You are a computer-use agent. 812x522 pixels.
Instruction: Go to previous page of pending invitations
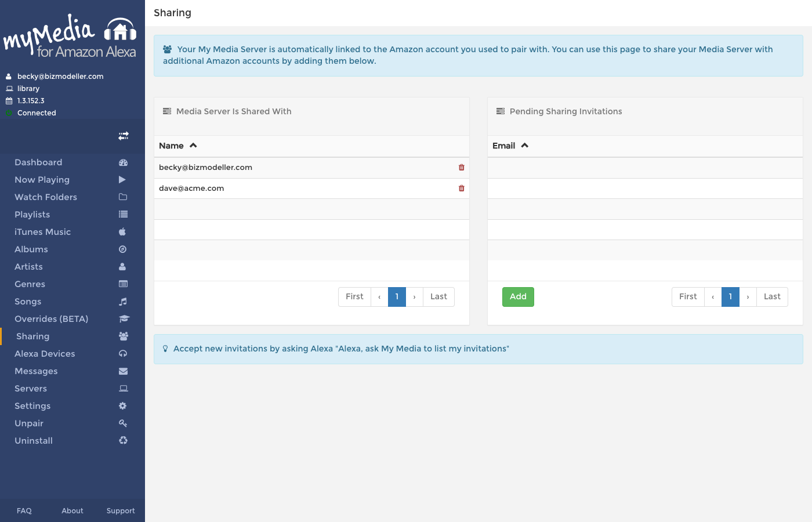pos(713,297)
